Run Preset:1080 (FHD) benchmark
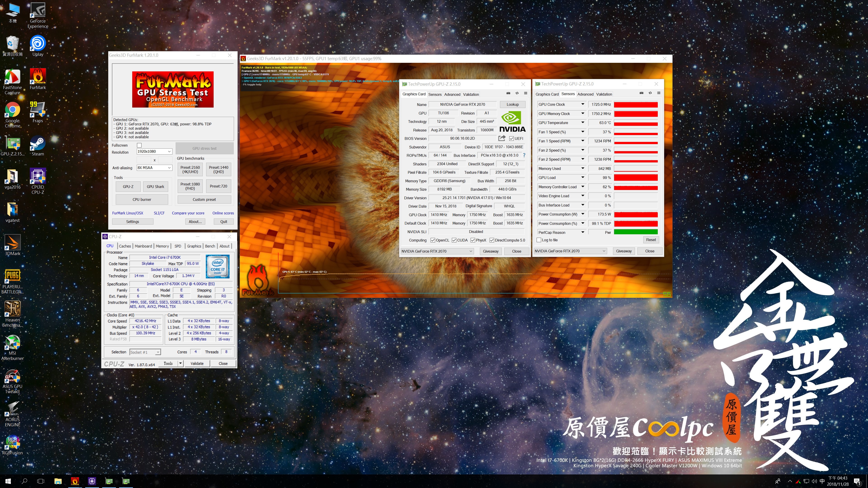The height and width of the screenshot is (488, 868). click(190, 186)
